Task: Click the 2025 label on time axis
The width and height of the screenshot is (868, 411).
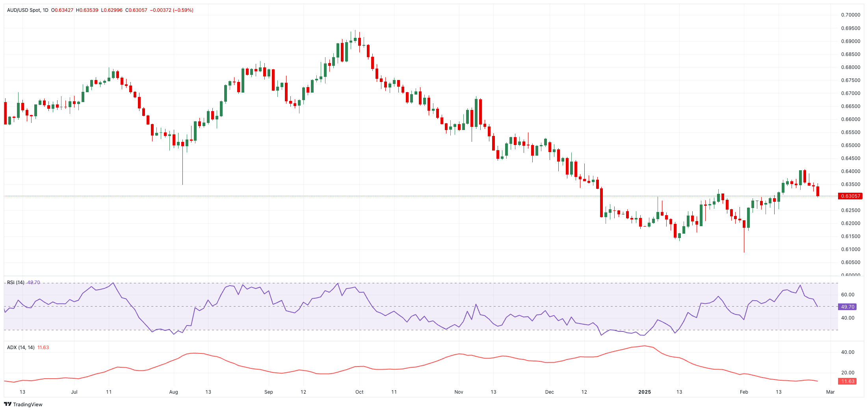Action: pyautogui.click(x=645, y=392)
